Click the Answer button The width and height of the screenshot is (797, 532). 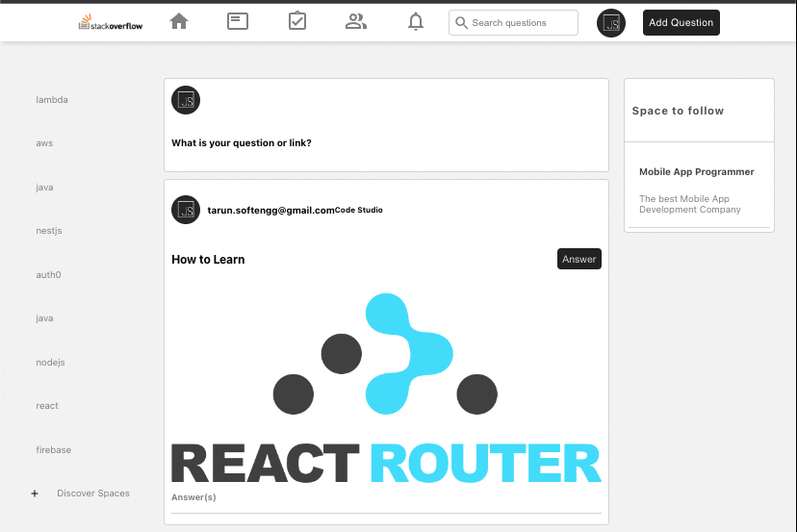(578, 259)
